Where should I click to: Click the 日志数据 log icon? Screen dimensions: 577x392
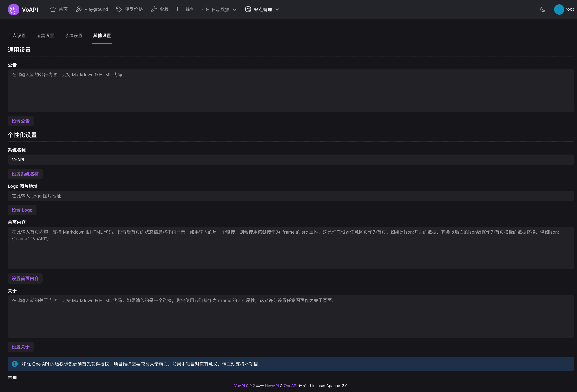[205, 9]
